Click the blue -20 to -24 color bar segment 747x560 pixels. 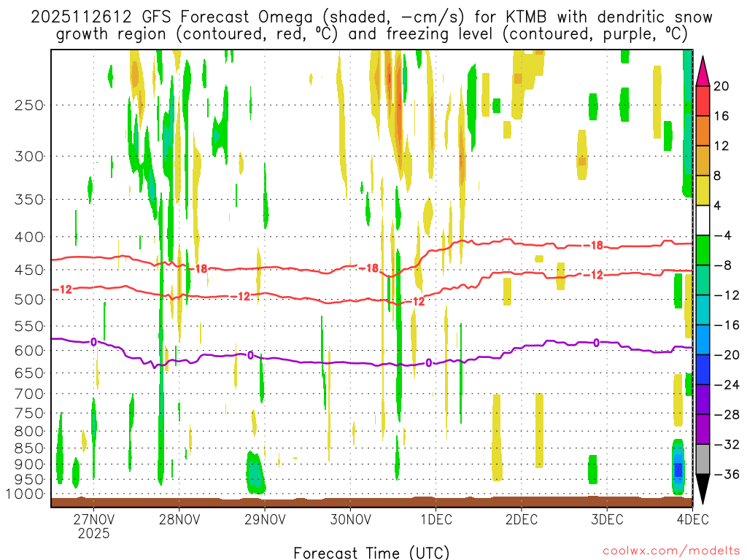[x=703, y=370]
